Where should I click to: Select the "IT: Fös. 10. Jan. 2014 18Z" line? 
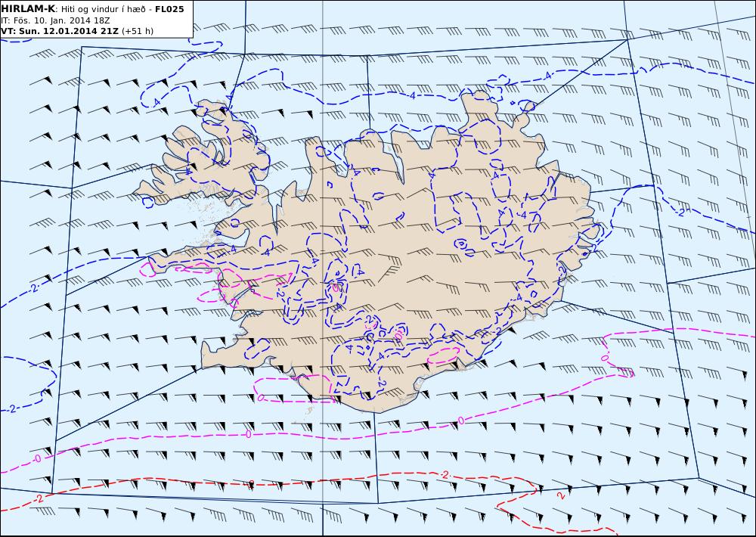55,20
